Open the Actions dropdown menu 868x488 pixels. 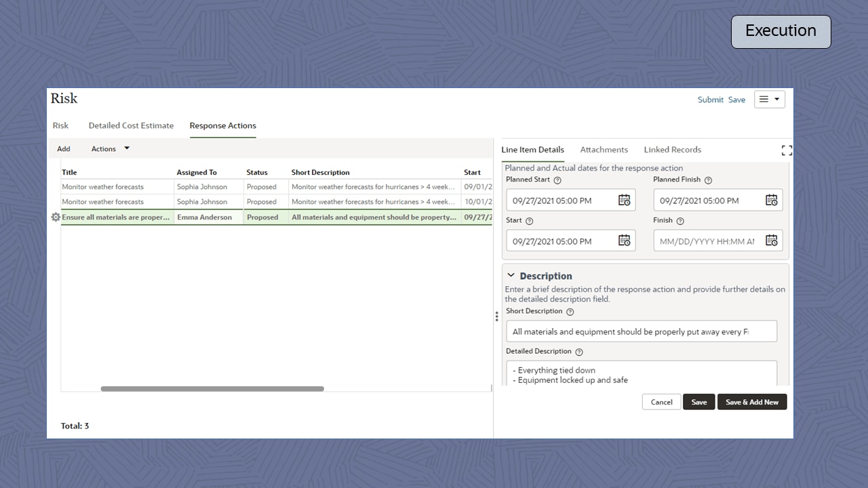coord(110,149)
